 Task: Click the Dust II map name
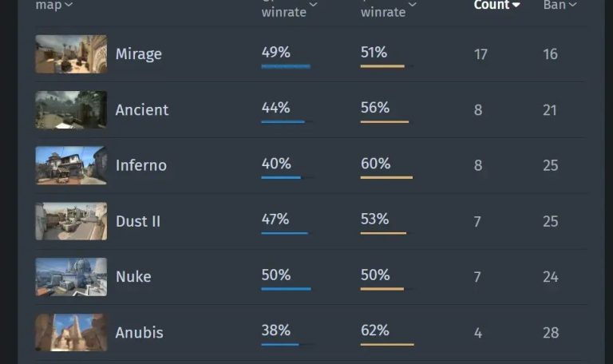[x=137, y=221]
